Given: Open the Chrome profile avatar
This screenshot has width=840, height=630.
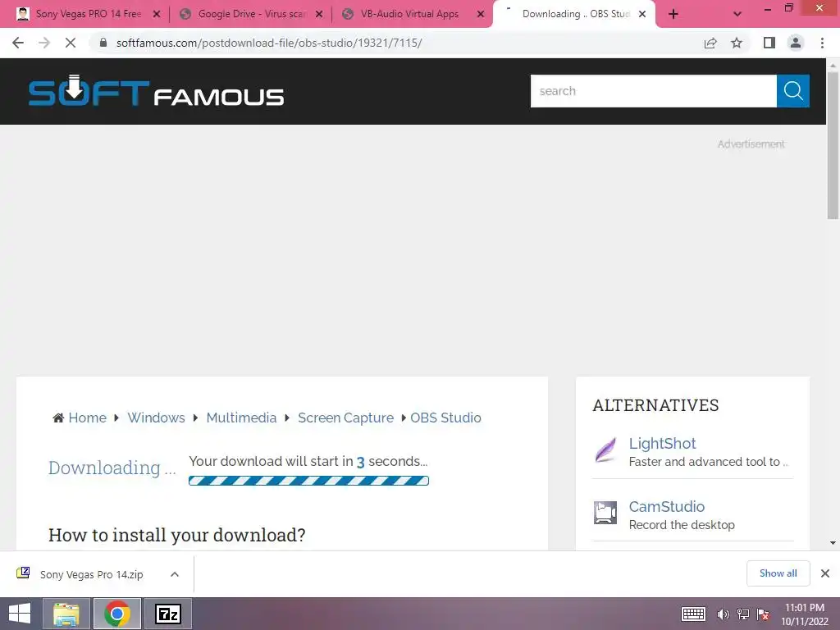Looking at the screenshot, I should [796, 43].
